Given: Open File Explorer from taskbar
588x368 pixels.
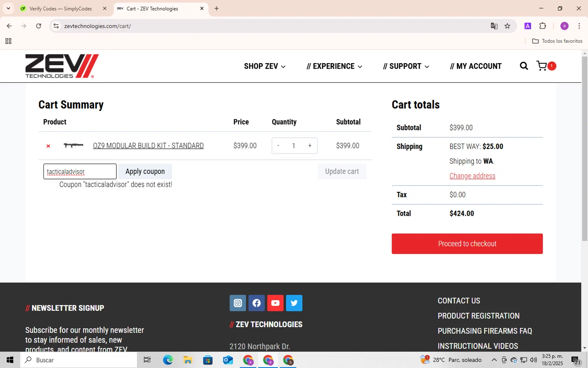Looking at the screenshot, I should tap(188, 360).
